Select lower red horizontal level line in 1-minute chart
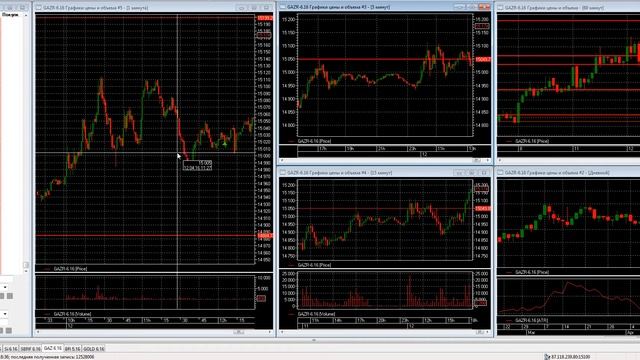Viewport: 640px width, 360px height. (145, 236)
